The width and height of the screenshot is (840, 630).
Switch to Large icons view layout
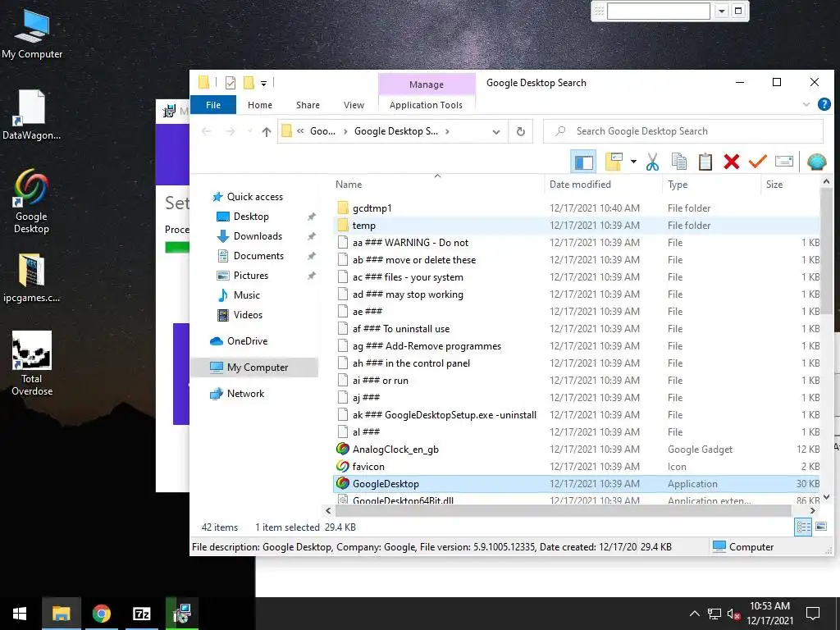[821, 527]
